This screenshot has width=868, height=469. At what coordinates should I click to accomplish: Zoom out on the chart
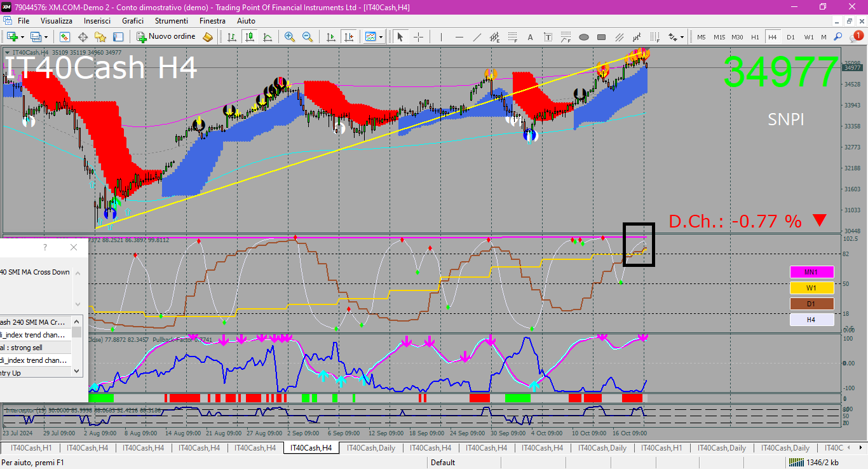tap(308, 37)
